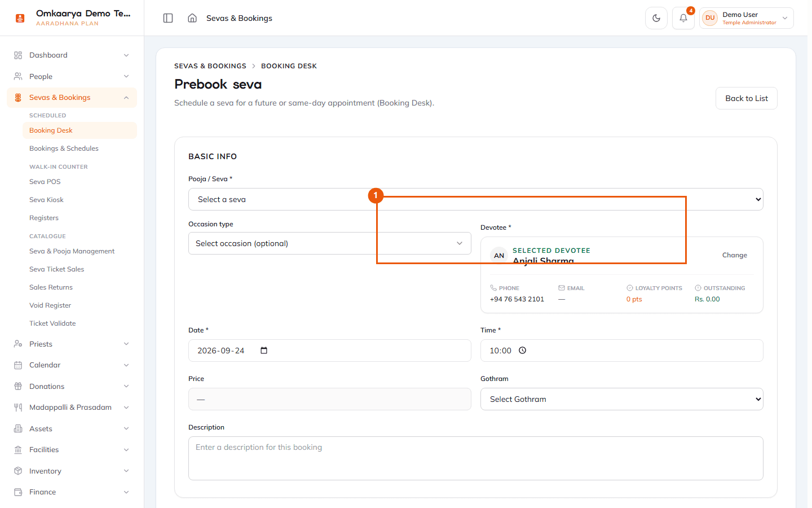Open the home icon in breadcrumb
The width and height of the screenshot is (812, 508).
pos(192,18)
